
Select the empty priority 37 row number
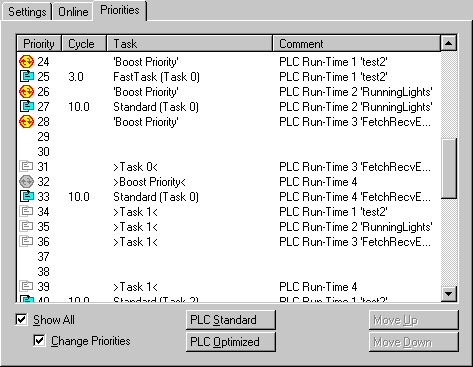tap(43, 257)
